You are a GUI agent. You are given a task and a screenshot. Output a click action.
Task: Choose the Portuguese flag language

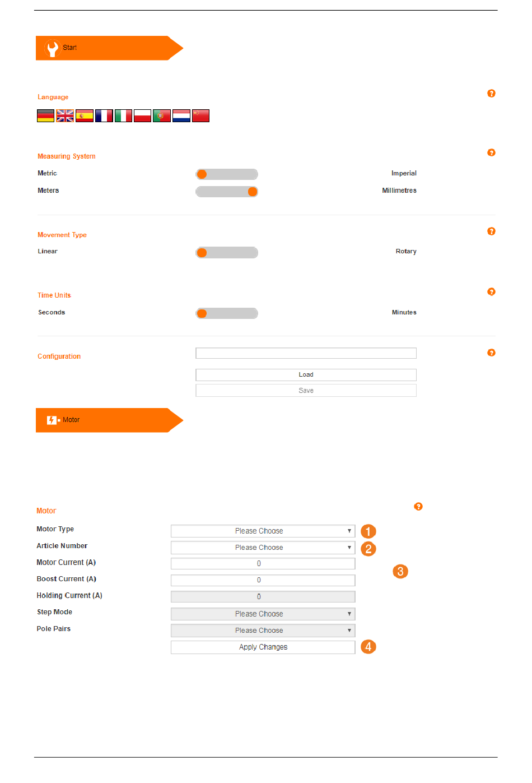click(162, 116)
